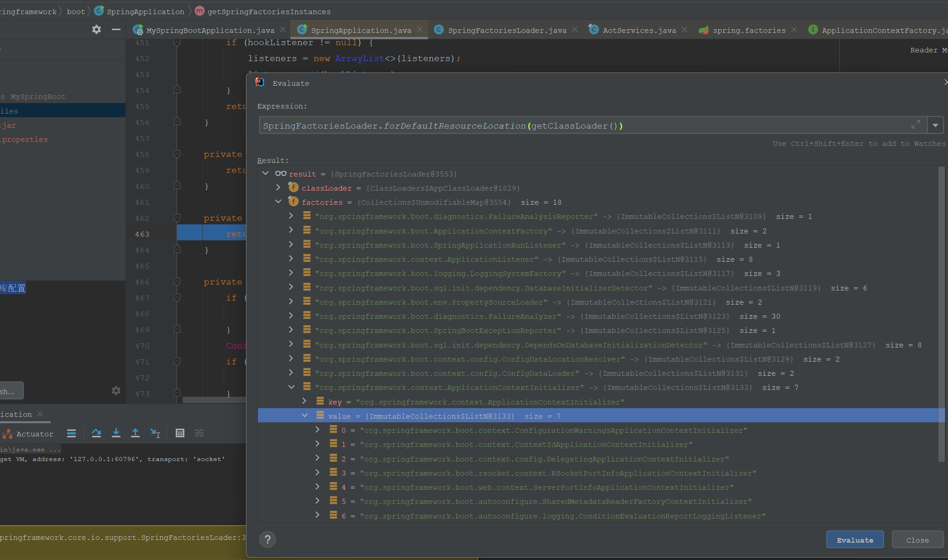Click the expand expression field icon
This screenshot has height=560, width=948.
(916, 125)
